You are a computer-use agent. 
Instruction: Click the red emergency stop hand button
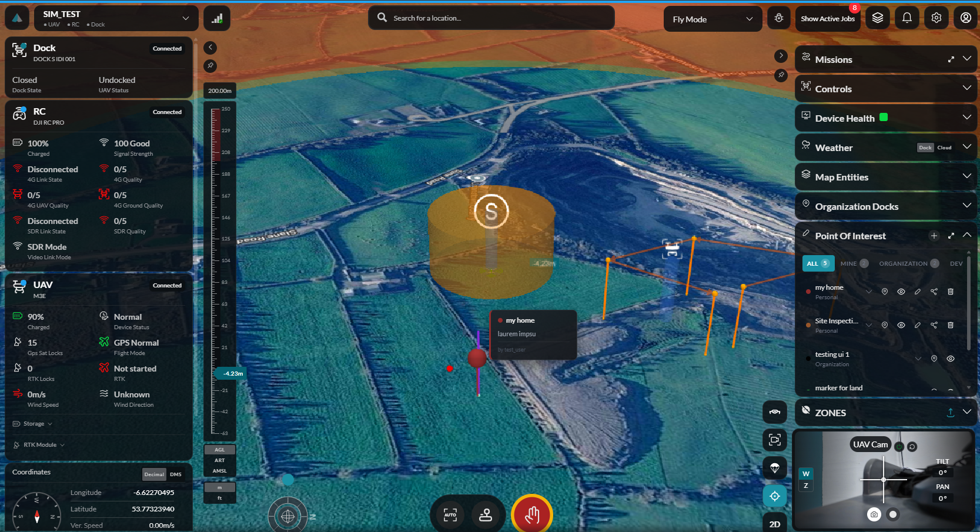click(532, 514)
